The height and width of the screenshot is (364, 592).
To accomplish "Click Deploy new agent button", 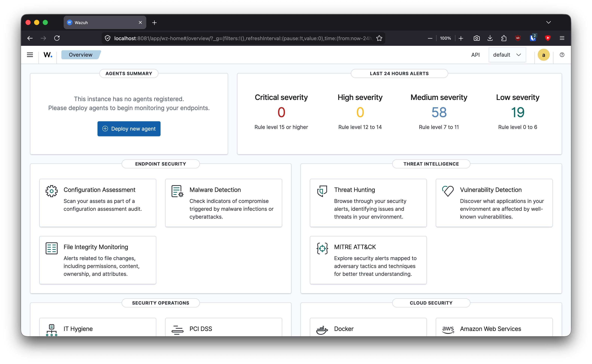I will click(x=129, y=129).
